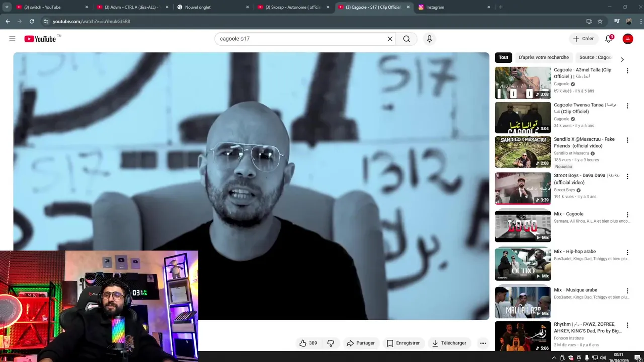
Task: Open options for Cagoole - A3mel Talla
Action: click(627, 71)
